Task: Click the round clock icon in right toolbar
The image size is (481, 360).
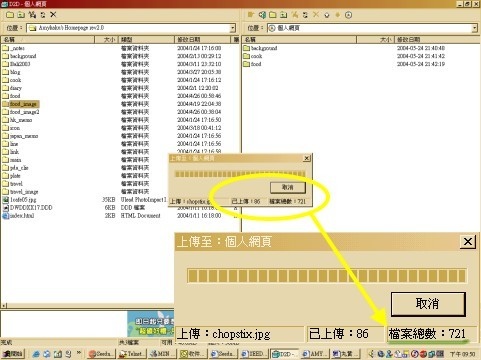Action: tap(348, 15)
